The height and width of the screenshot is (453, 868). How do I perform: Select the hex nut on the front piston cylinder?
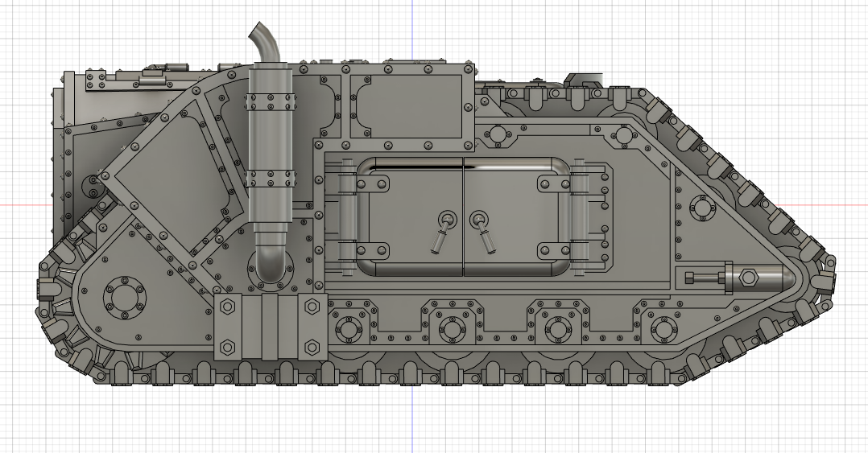click(x=749, y=277)
